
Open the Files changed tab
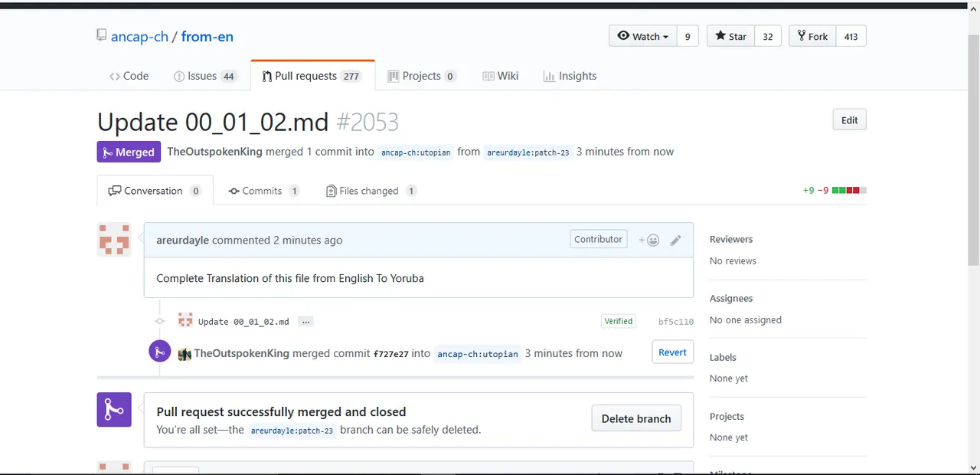pos(371,191)
